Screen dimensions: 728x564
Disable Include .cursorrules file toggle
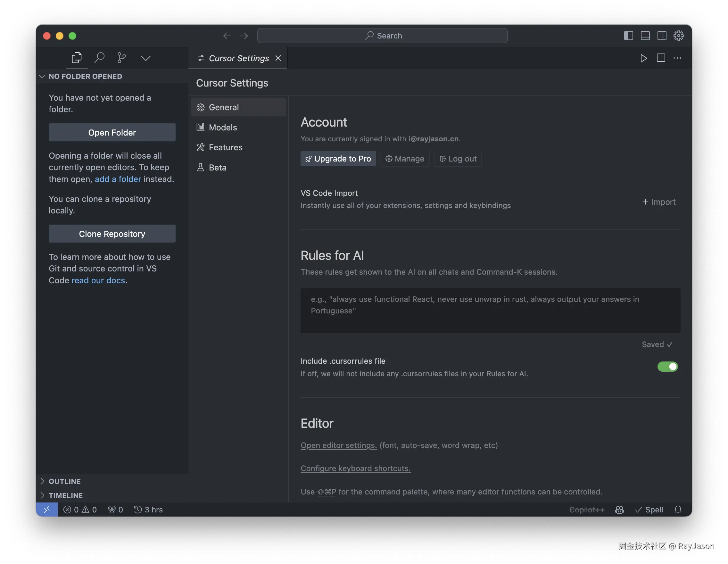667,367
